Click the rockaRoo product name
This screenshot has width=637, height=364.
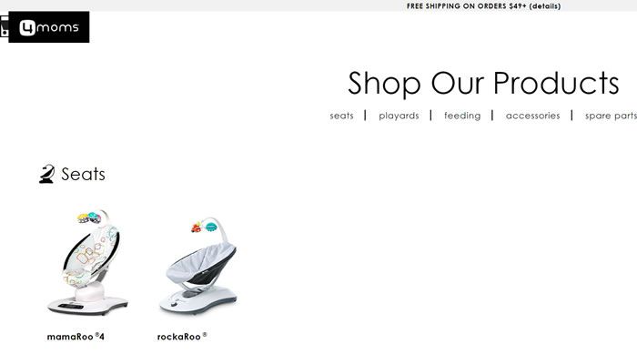[x=182, y=337]
